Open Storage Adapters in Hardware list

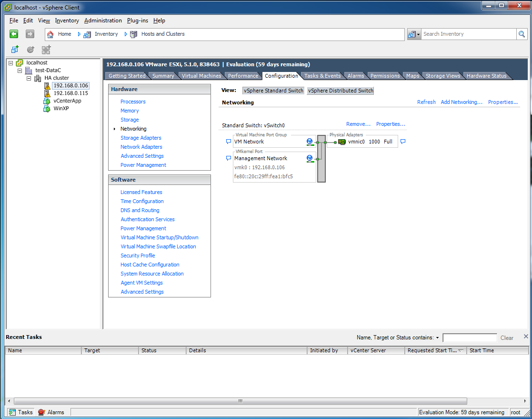pyautogui.click(x=141, y=138)
